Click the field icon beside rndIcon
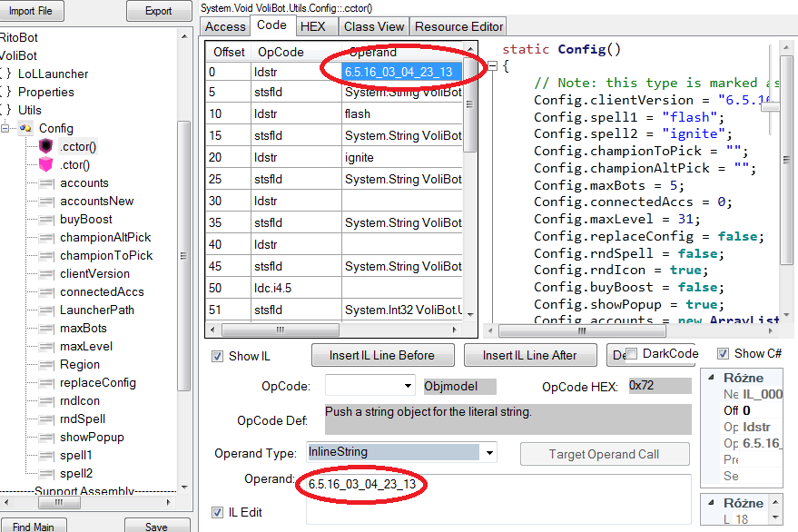Screen dimensions: 798x532 pos(46,401)
